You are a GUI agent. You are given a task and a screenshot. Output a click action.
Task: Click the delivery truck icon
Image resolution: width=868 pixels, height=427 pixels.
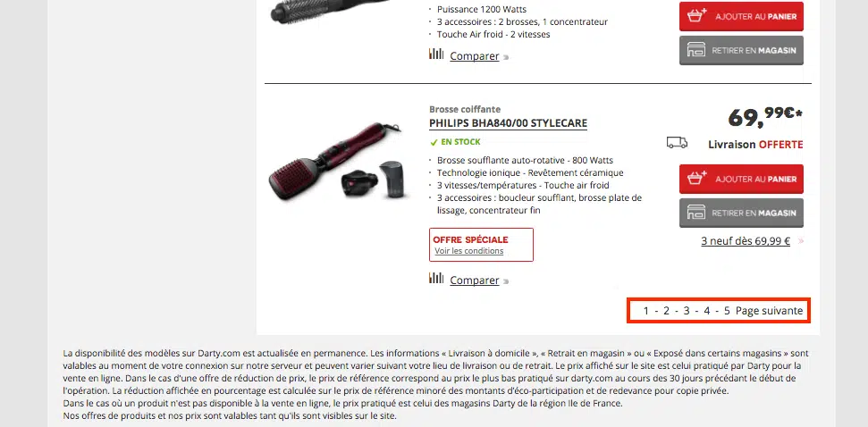click(677, 143)
